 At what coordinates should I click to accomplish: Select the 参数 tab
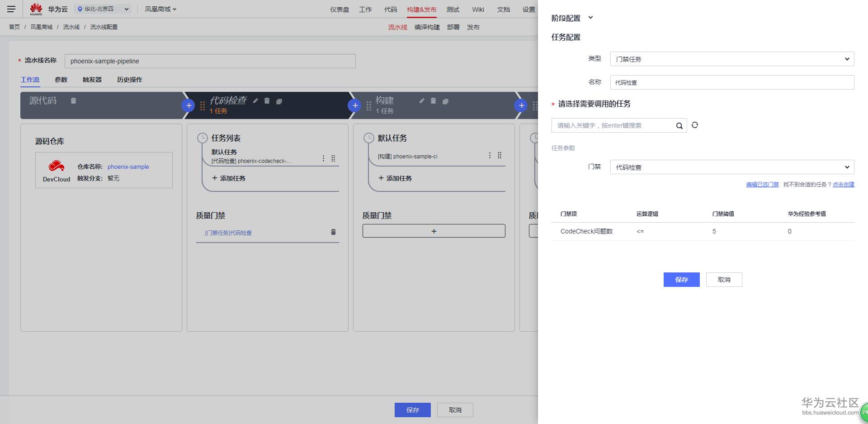click(61, 80)
